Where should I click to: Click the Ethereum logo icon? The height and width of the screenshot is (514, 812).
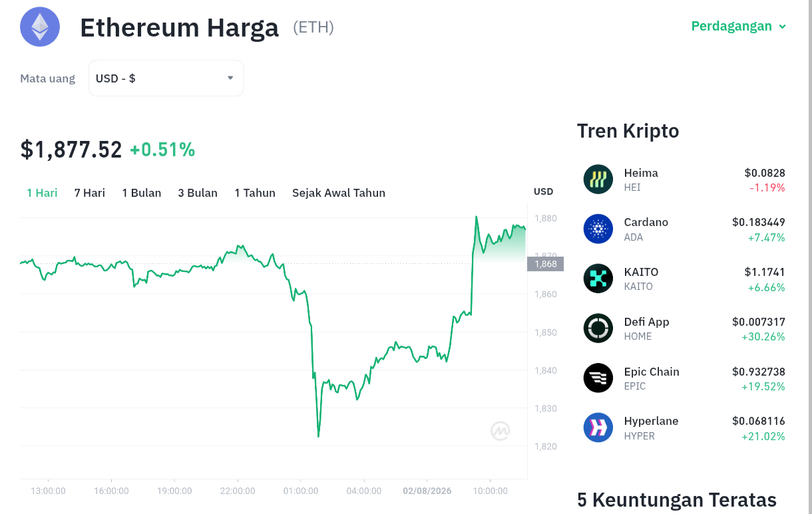[40, 27]
